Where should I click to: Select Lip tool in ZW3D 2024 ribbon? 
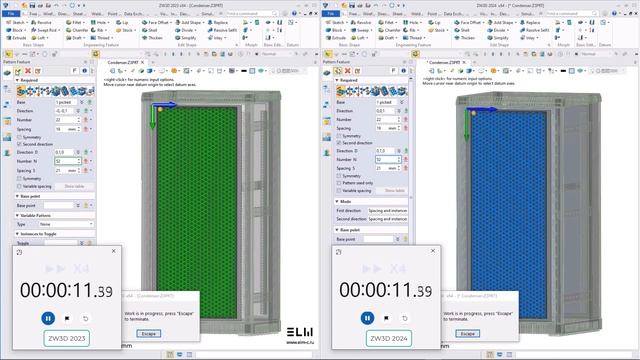434,22
